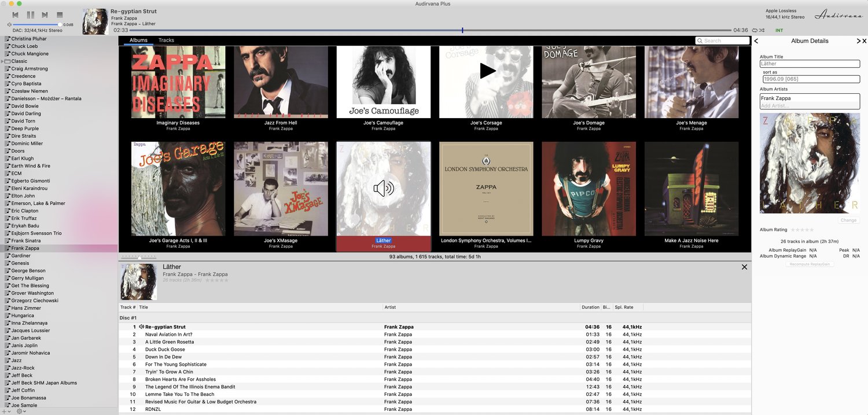Go to previous album in Album Details

click(756, 41)
